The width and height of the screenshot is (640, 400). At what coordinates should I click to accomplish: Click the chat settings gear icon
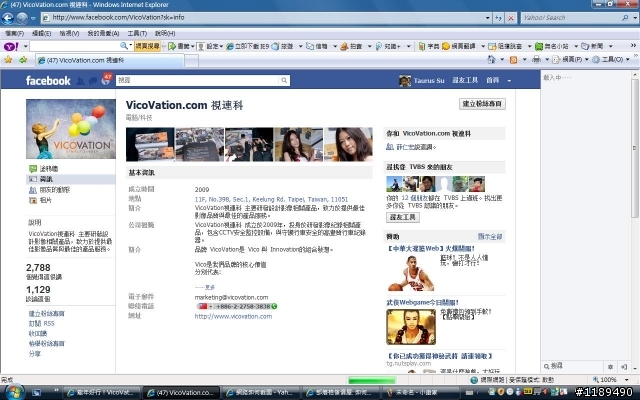610,367
